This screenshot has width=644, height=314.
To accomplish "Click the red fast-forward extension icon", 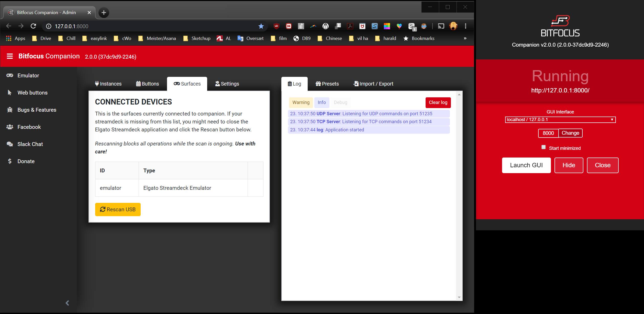I will pyautogui.click(x=288, y=26).
